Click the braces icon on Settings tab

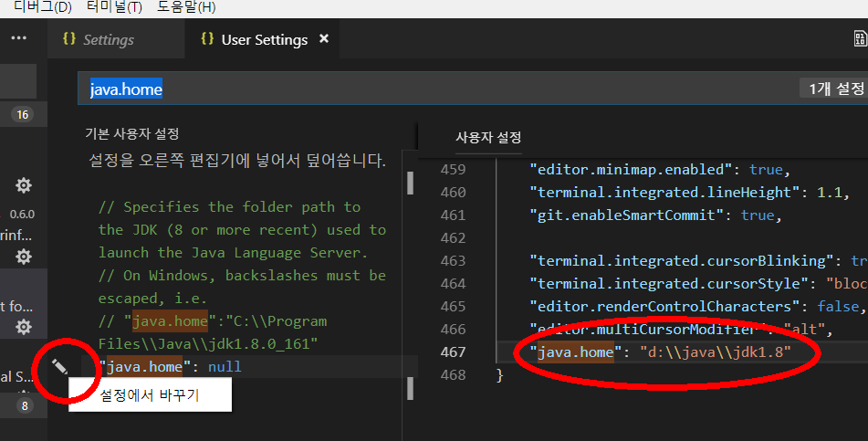click(x=68, y=39)
